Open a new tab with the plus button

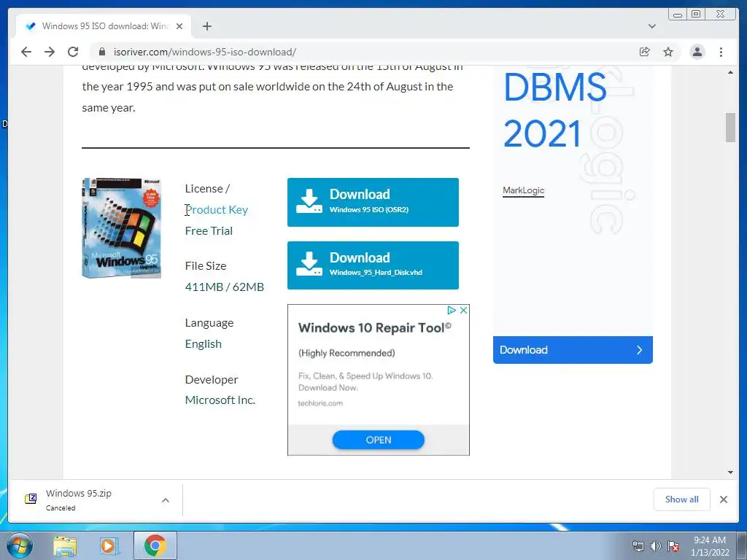(x=206, y=26)
